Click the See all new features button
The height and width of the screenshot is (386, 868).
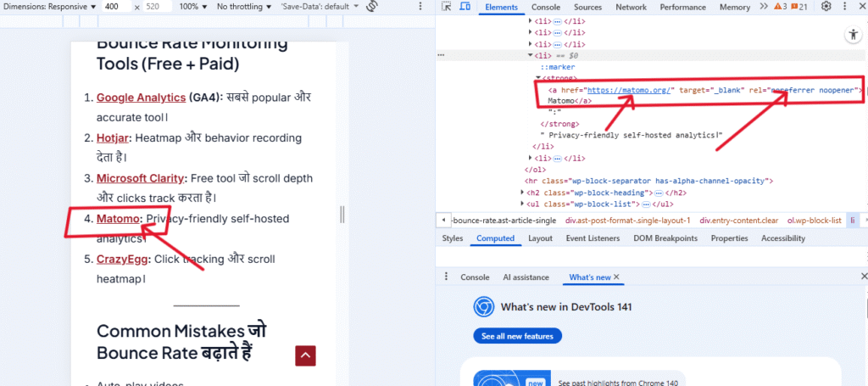(517, 336)
